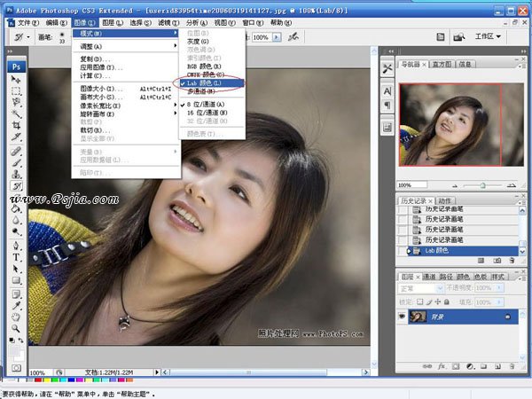Delete current history state with trash icon

point(512,261)
